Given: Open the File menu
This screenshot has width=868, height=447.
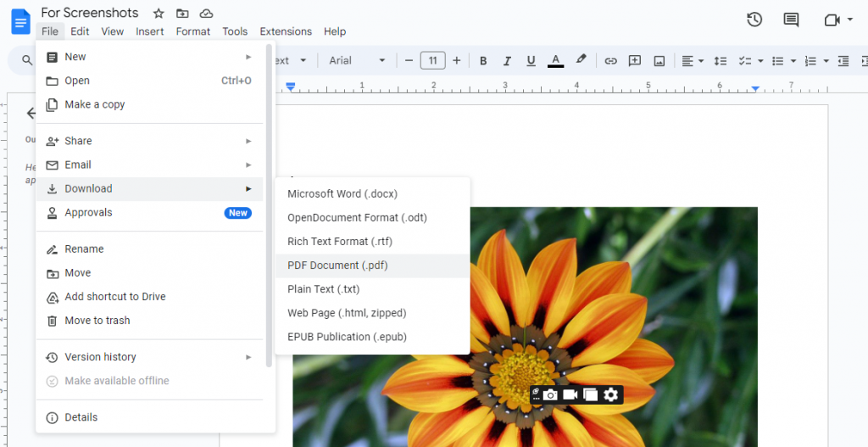Looking at the screenshot, I should 50,31.
